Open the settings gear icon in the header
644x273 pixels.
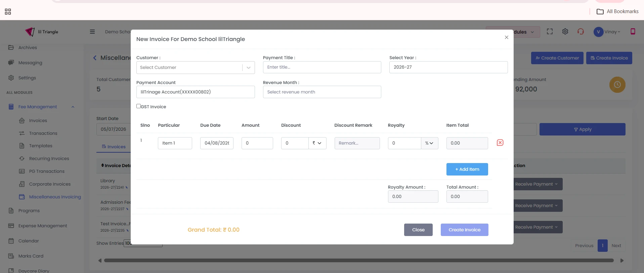point(565,32)
